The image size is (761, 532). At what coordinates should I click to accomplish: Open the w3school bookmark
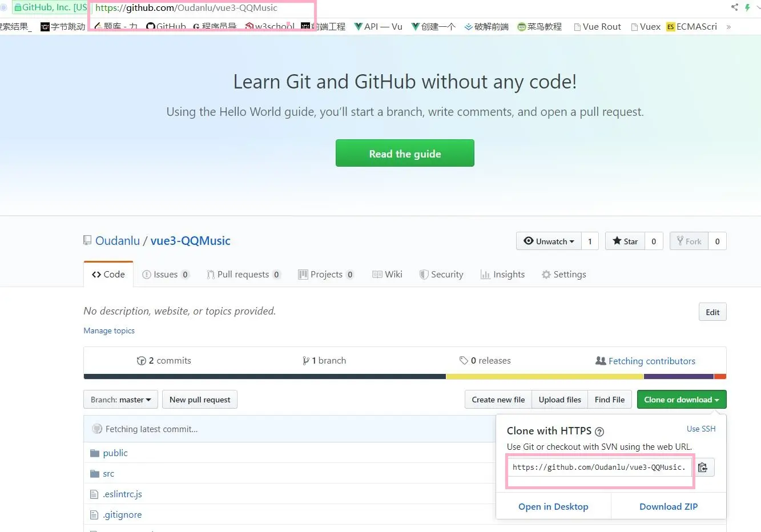(x=270, y=27)
